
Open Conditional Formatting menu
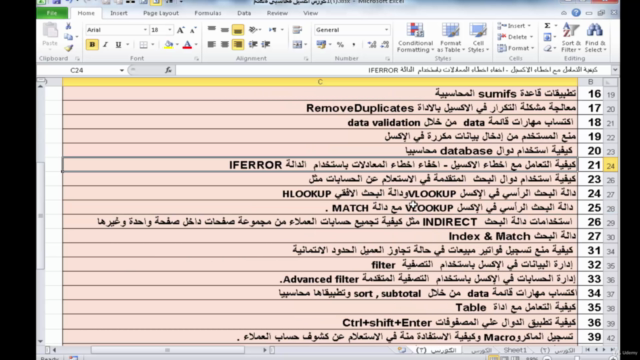pos(416,38)
